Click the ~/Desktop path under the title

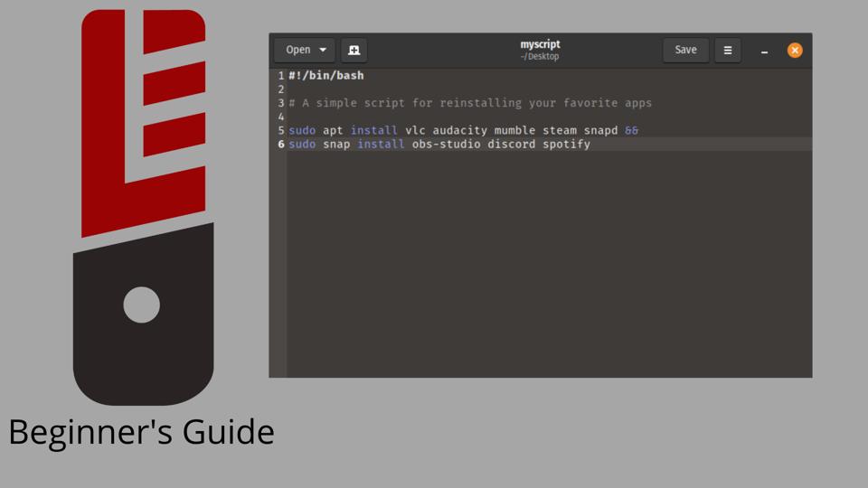pyautogui.click(x=540, y=57)
